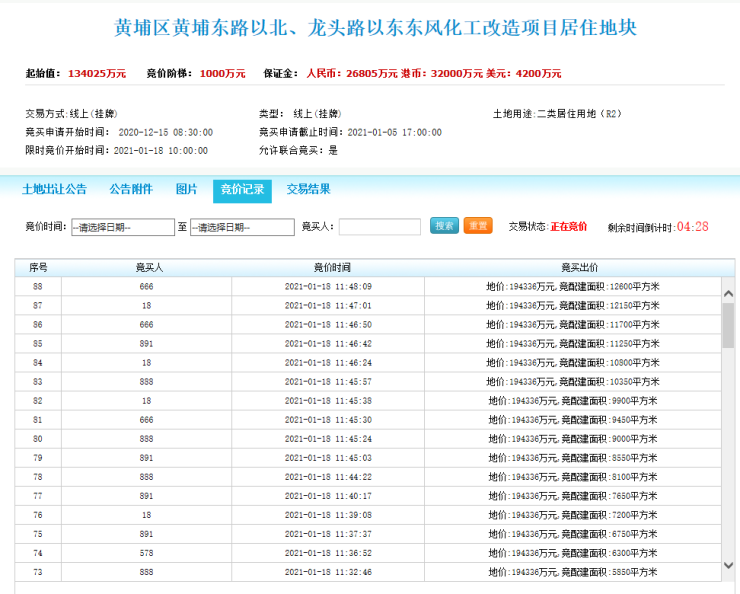The height and width of the screenshot is (594, 740).
Task: Click the remaining countdown timer 04:28
Action: tap(692, 227)
